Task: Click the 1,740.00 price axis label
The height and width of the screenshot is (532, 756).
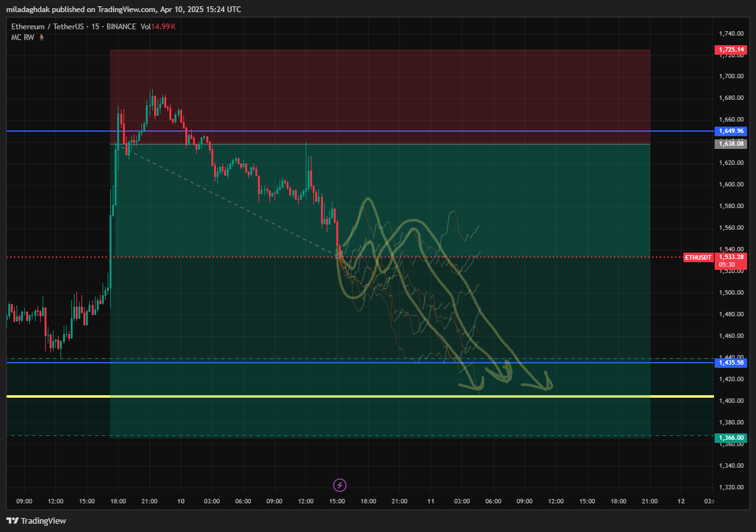Action: click(x=731, y=33)
